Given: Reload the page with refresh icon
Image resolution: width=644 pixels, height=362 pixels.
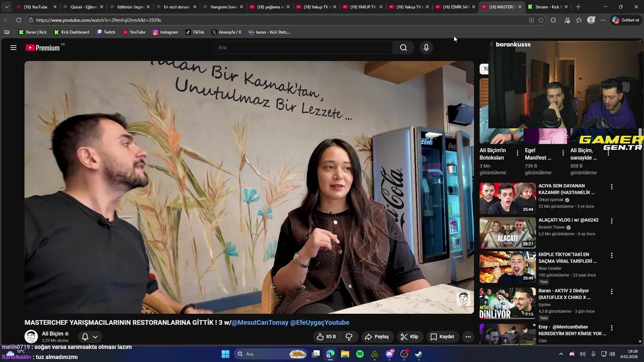Looking at the screenshot, I should [x=19, y=20].
